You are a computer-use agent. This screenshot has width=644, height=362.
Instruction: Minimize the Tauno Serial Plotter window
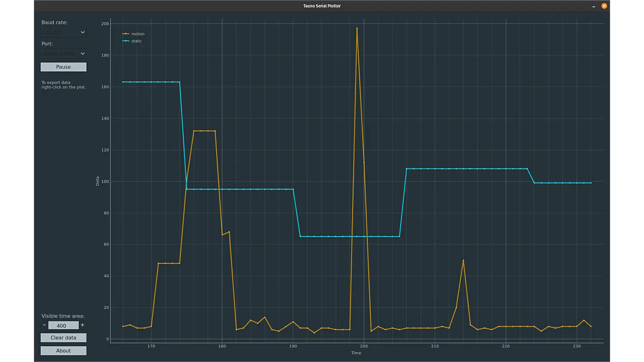coord(593,6)
